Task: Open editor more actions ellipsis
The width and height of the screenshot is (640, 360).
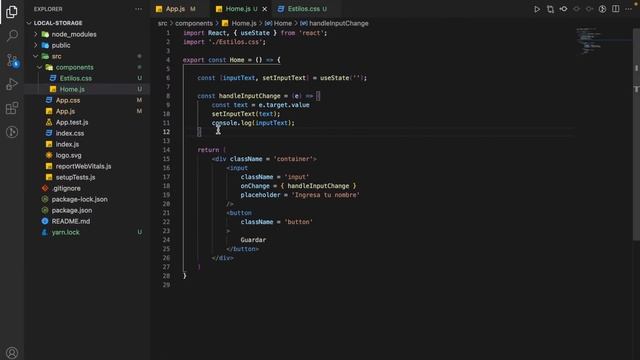Action: (629, 9)
